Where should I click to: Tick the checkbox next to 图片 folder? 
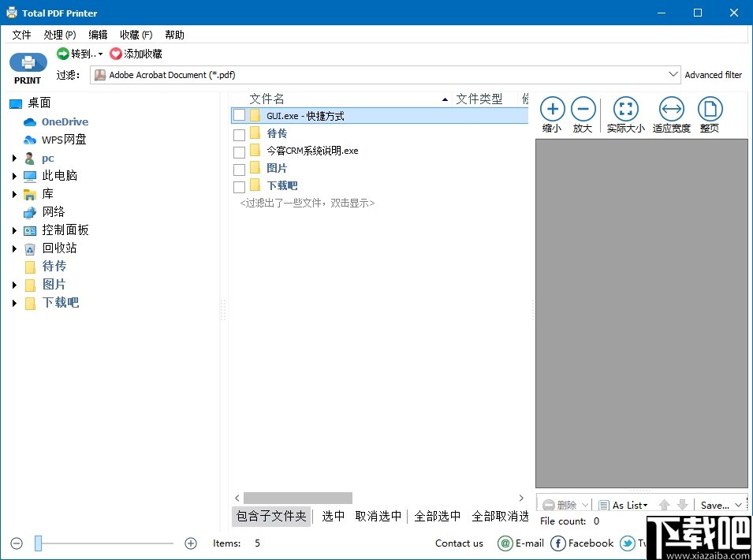click(239, 168)
